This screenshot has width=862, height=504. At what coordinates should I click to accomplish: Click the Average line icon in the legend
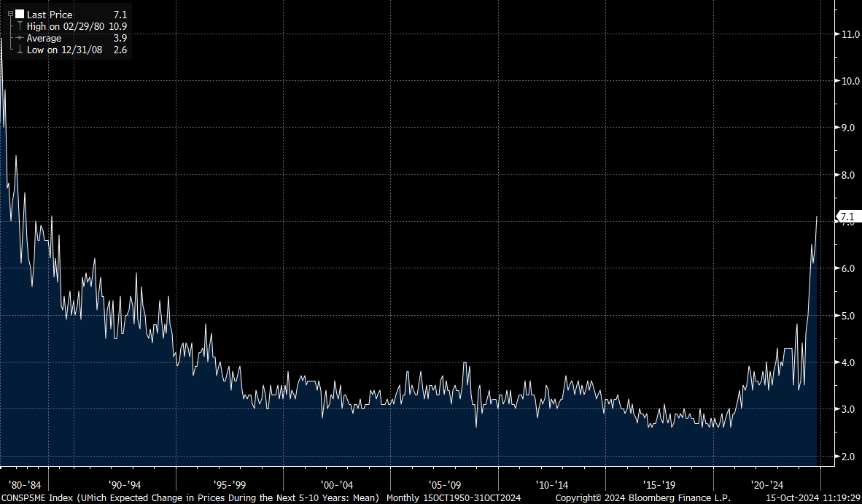[20, 38]
